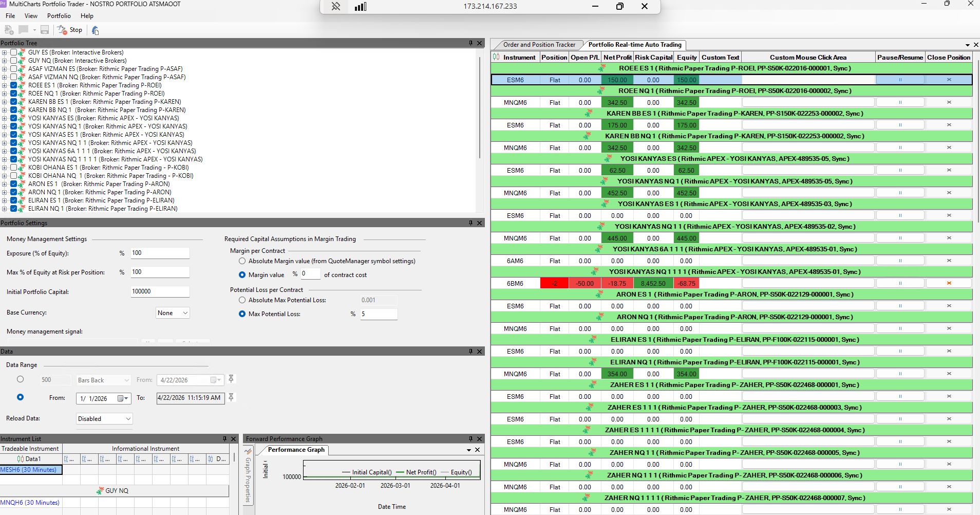
Task: Click the Net Profit column header
Action: click(x=617, y=58)
